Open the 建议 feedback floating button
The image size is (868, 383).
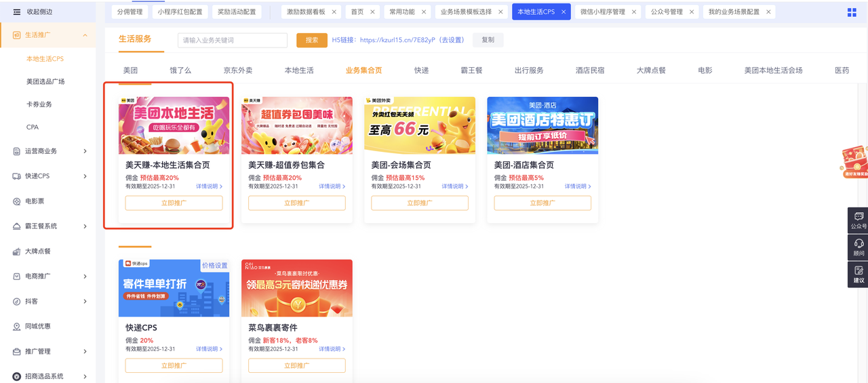859,275
